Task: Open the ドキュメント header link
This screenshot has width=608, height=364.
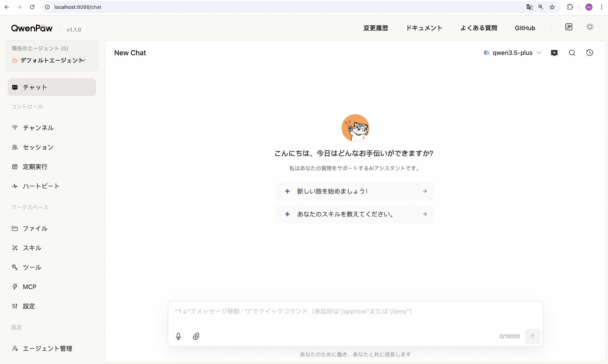Action: point(424,28)
